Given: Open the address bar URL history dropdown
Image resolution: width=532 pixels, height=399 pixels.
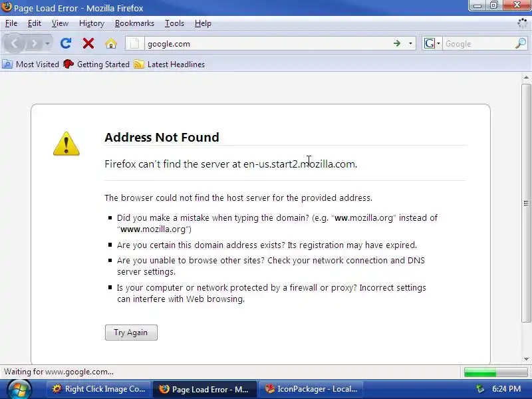Looking at the screenshot, I should pyautogui.click(x=410, y=43).
